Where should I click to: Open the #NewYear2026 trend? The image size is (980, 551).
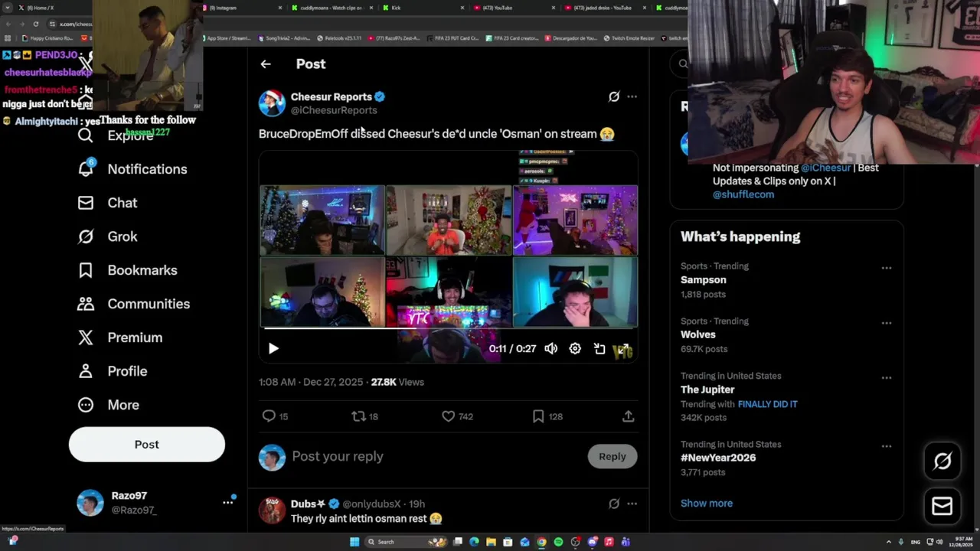click(718, 458)
